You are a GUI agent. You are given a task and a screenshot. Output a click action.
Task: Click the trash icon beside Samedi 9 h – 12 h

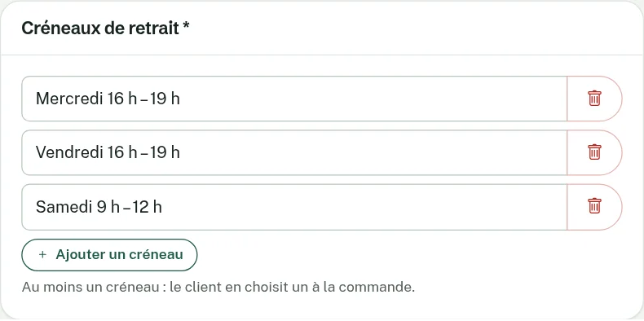594,206
